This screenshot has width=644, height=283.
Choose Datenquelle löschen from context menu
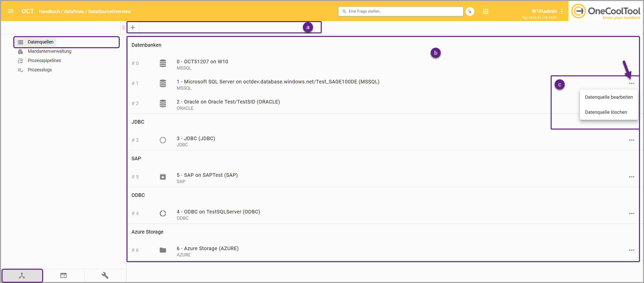click(606, 112)
